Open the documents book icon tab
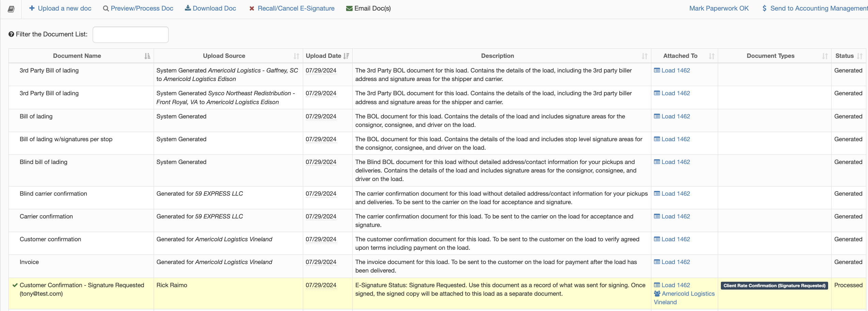 (x=11, y=9)
